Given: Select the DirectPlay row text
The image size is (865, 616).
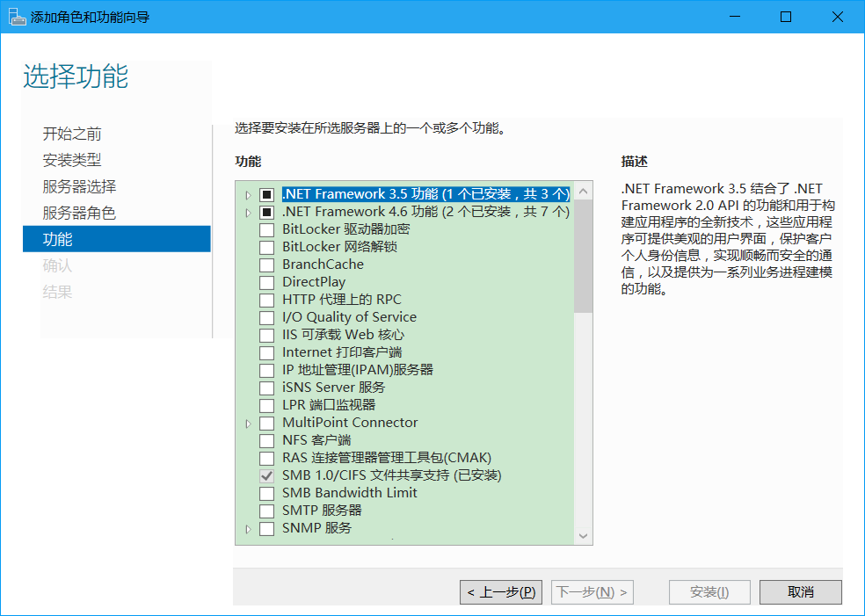Looking at the screenshot, I should pyautogui.click(x=314, y=282).
